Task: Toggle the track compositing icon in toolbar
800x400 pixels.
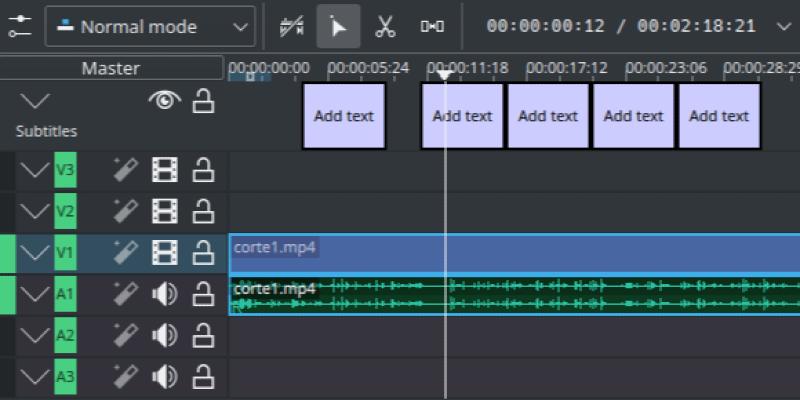Action: coord(293,27)
